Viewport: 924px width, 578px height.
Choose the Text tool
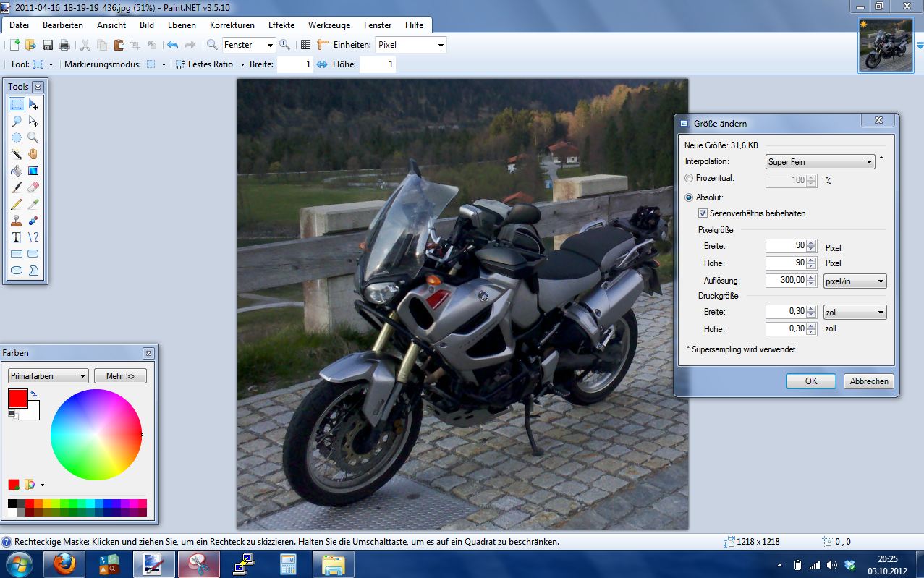(17, 237)
